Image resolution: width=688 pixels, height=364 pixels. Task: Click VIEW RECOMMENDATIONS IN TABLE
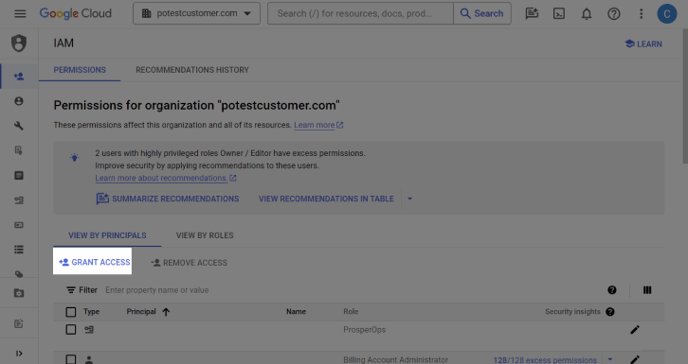326,199
